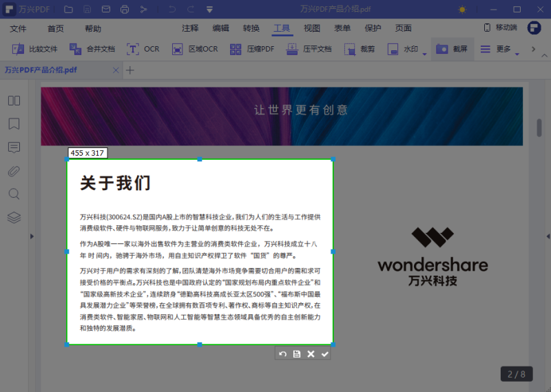Click the 比较文件 tool
551x392 pixels.
[x=35, y=49]
